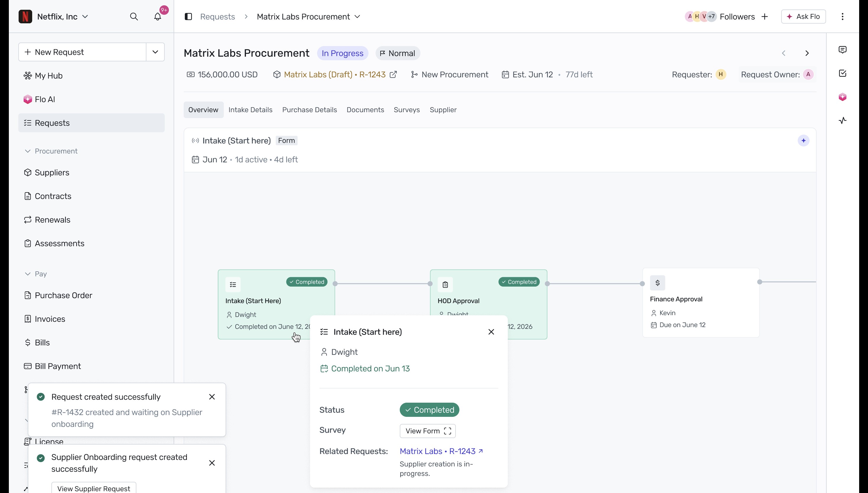Image resolution: width=868 pixels, height=493 pixels.
Task: Click the New Request button
Action: click(x=82, y=52)
